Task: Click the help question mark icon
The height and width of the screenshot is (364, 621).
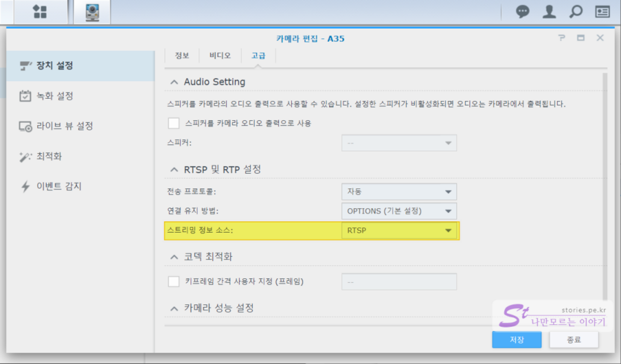Action: coord(562,38)
